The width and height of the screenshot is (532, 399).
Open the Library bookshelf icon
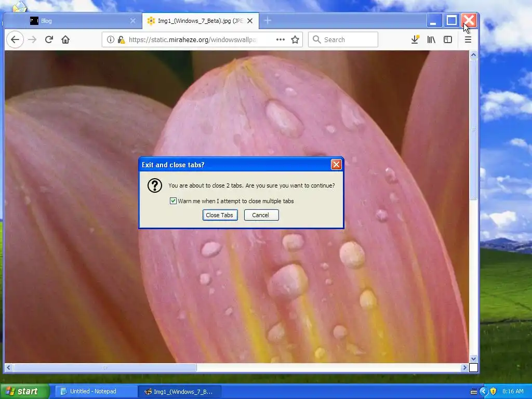point(431,39)
